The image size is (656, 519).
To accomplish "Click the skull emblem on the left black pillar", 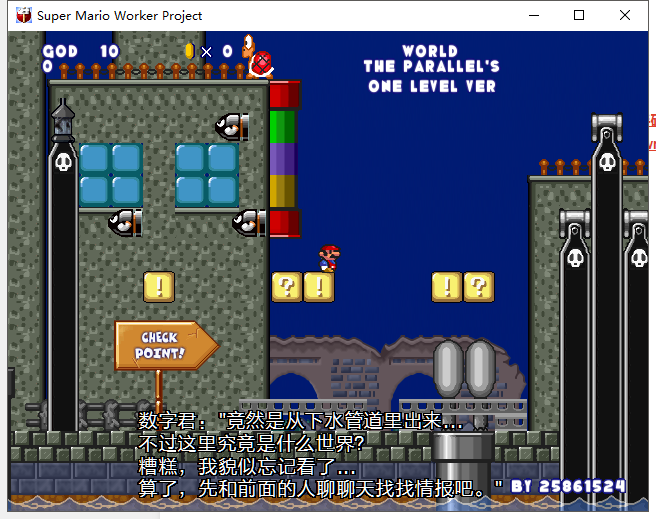I will tap(63, 162).
